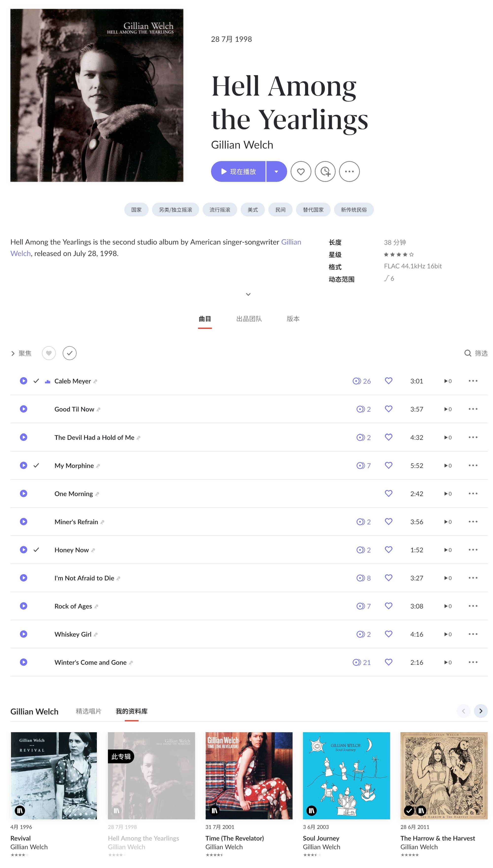493x868 pixels.
Task: Play the track Rock of Ages
Action: [23, 606]
